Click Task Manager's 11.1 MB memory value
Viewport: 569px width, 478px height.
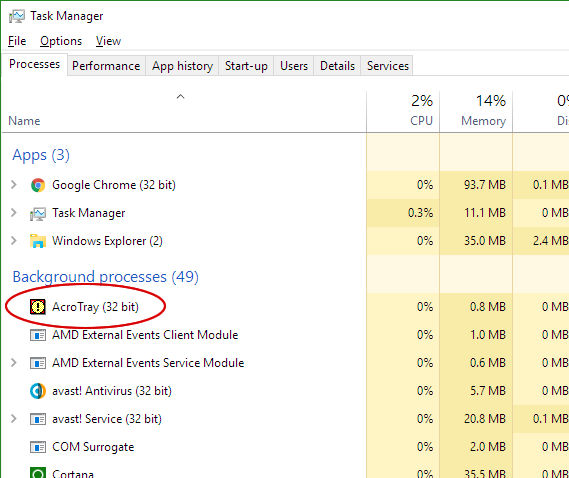485,213
